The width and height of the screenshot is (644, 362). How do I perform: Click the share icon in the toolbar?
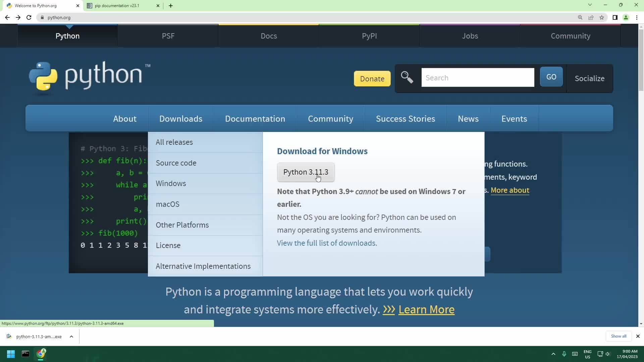coord(591,17)
